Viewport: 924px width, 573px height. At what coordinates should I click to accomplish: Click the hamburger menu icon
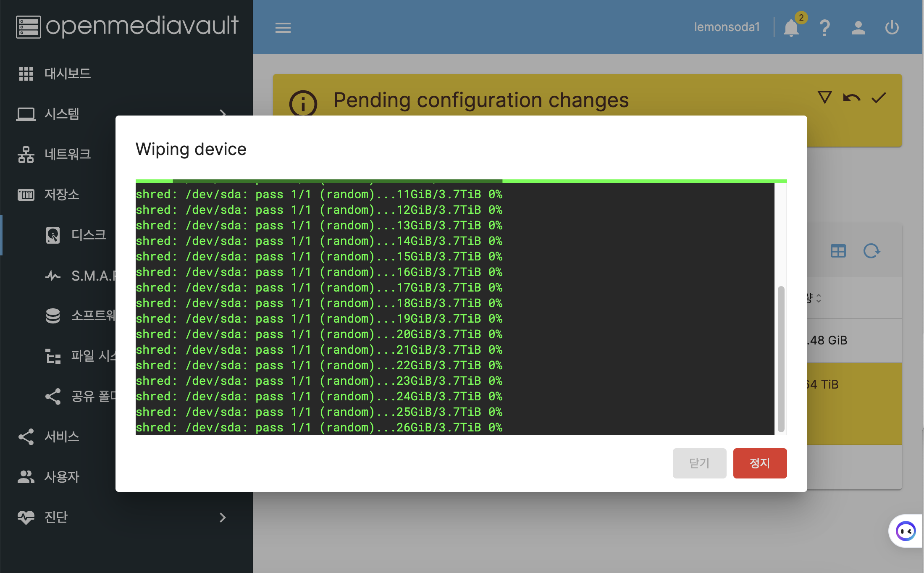(x=283, y=28)
